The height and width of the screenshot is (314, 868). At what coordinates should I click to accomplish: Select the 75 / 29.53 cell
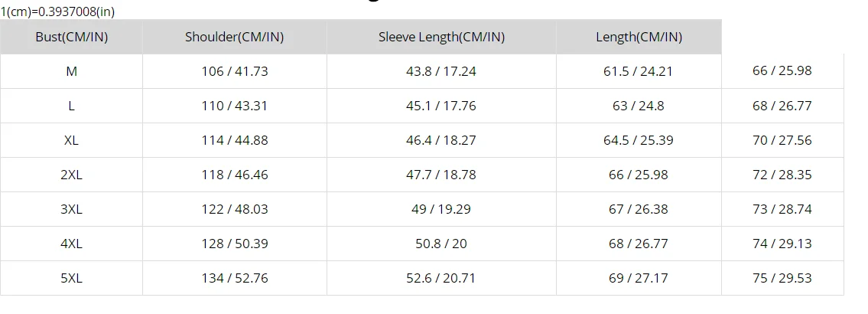click(782, 278)
